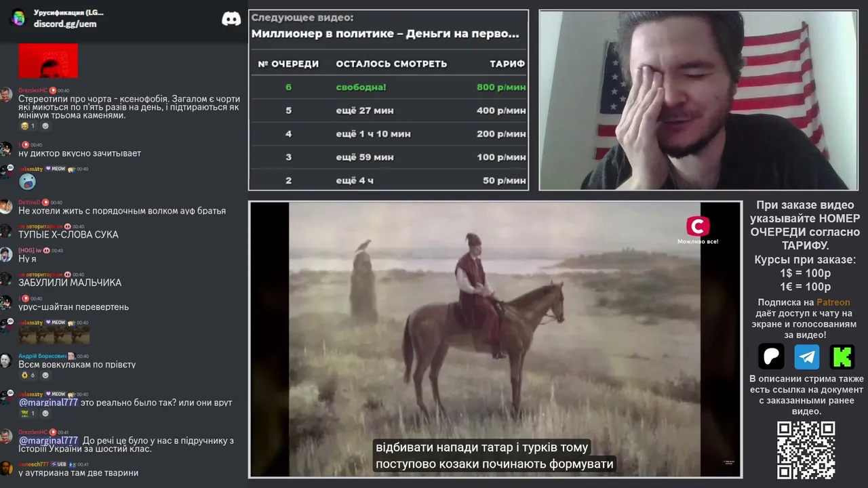Open the Telegram paper-plane icon
The image size is (868, 488).
(807, 357)
